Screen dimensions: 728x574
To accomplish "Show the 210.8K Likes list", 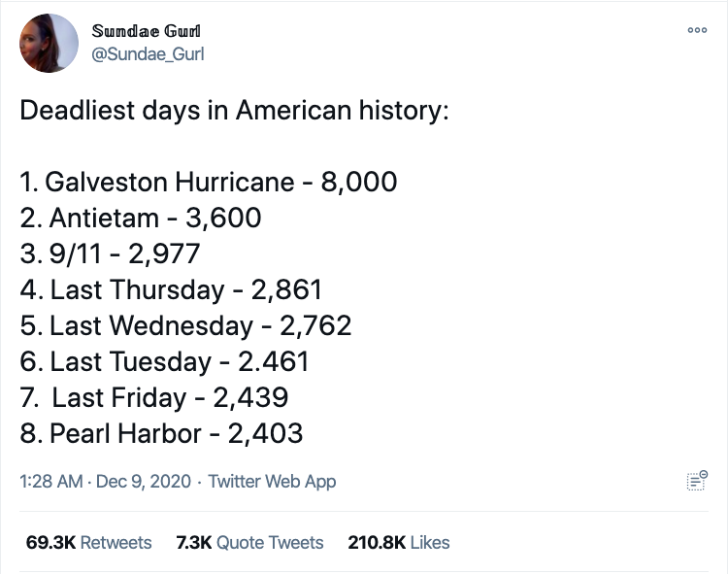I will 398,542.
